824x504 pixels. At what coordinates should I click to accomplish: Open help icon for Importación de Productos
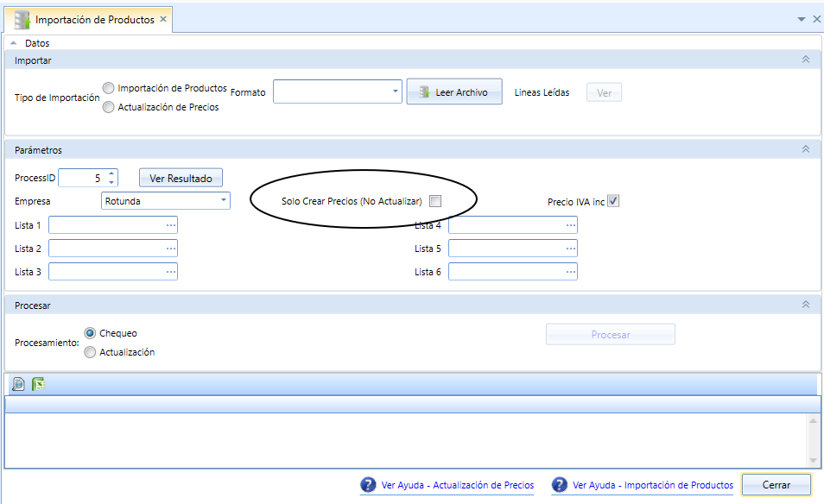559,484
